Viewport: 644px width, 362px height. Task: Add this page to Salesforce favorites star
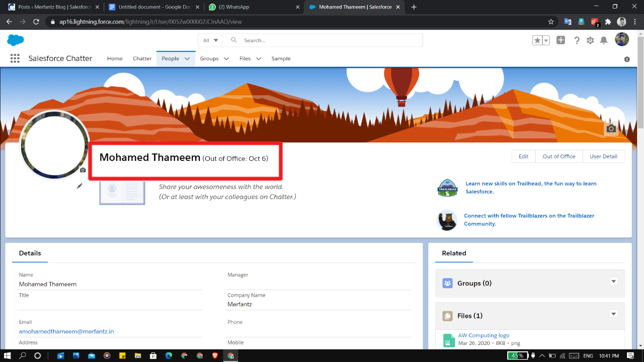(x=537, y=40)
